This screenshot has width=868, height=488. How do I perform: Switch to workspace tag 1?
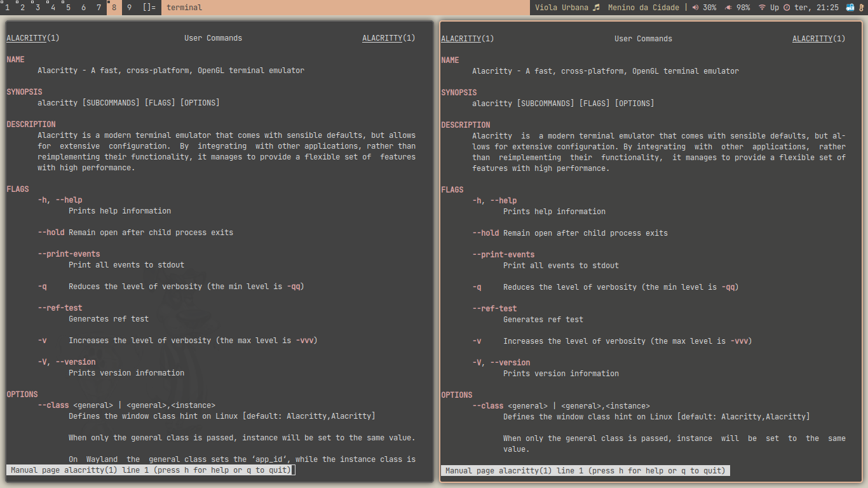[7, 8]
